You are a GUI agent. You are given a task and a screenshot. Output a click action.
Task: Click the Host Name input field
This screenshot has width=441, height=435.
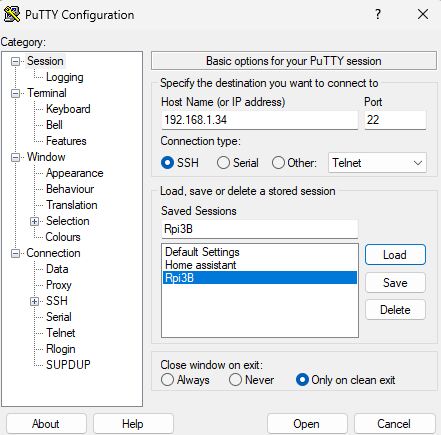pos(260,120)
